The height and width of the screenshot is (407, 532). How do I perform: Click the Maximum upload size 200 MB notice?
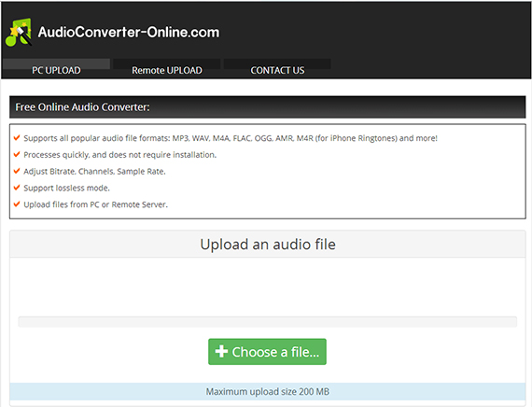[x=267, y=391]
